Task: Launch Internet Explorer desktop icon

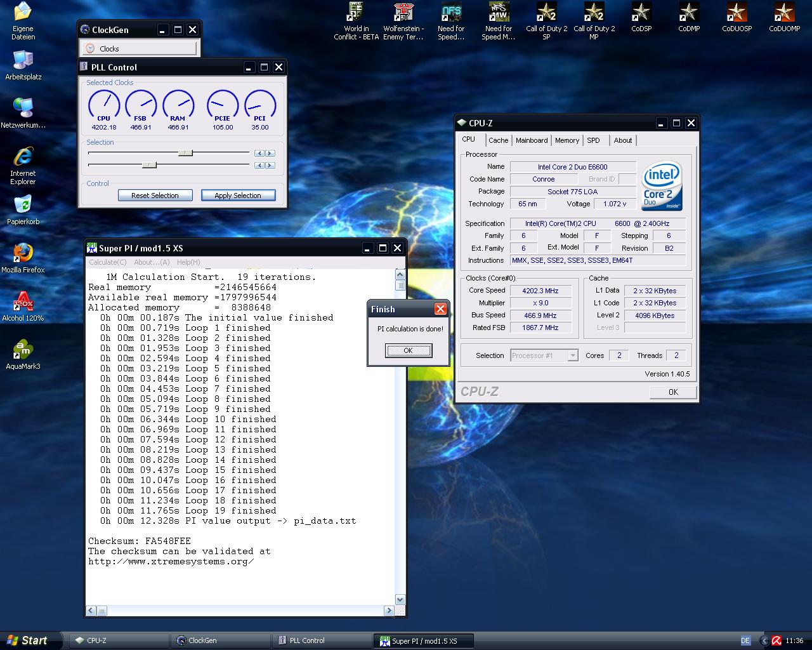Action: [23, 166]
